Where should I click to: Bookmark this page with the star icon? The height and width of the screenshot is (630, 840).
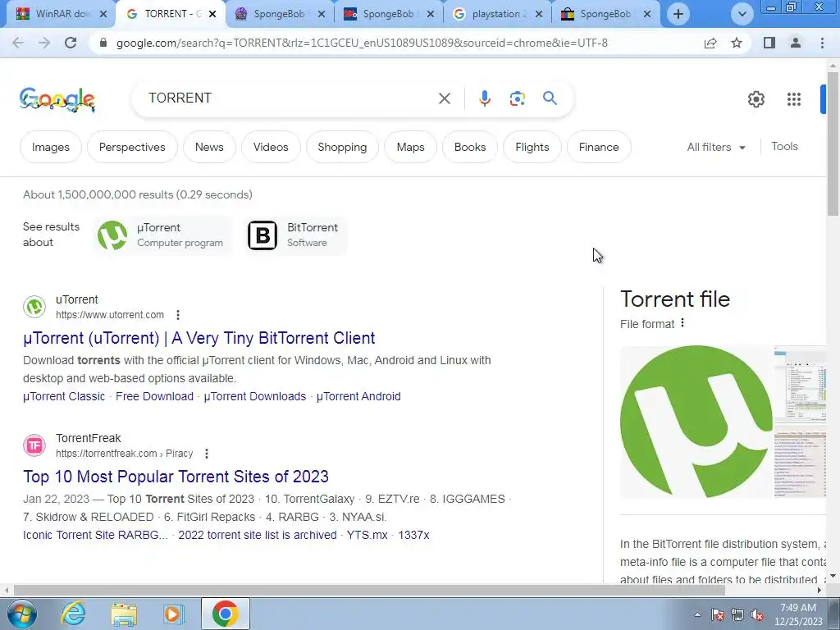coord(737,43)
